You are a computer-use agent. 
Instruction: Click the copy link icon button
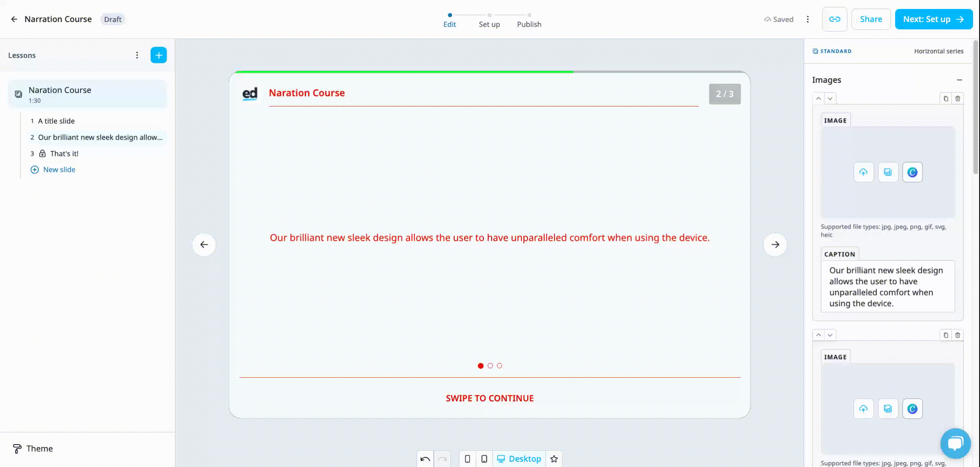pyautogui.click(x=835, y=19)
